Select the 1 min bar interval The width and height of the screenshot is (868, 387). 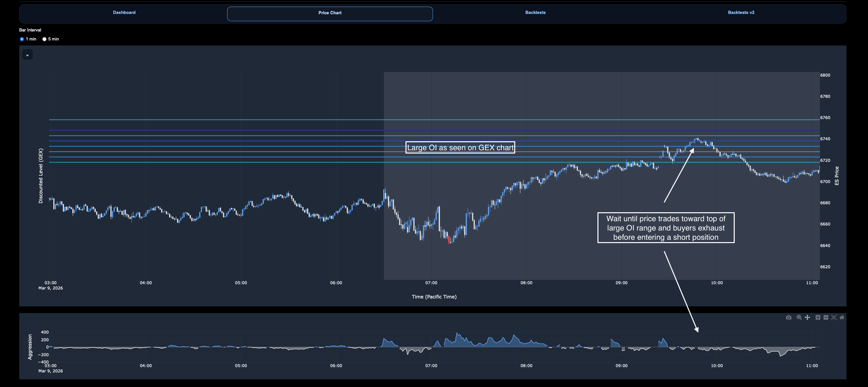pos(22,39)
